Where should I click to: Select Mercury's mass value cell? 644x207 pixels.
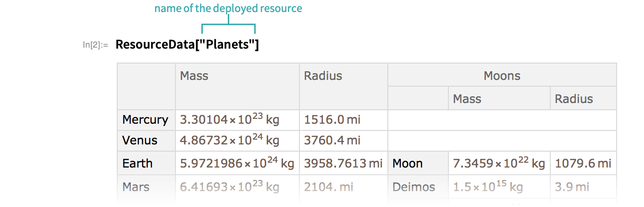[x=229, y=120]
